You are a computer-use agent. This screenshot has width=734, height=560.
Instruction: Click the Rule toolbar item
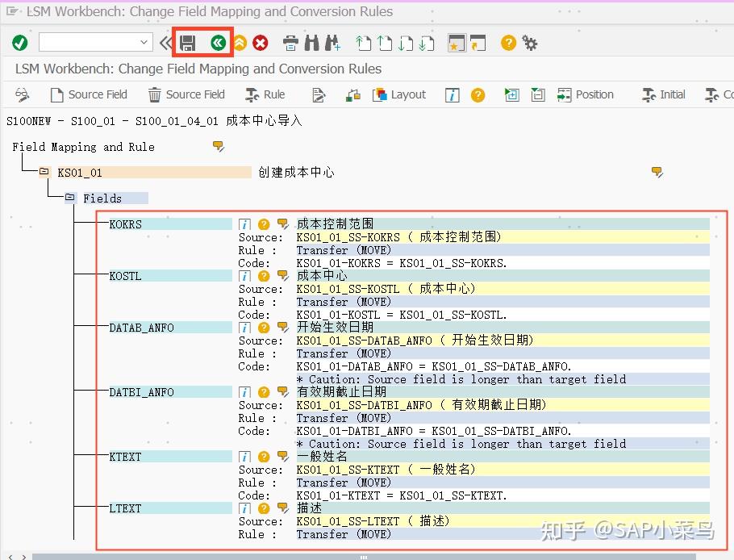click(x=265, y=94)
